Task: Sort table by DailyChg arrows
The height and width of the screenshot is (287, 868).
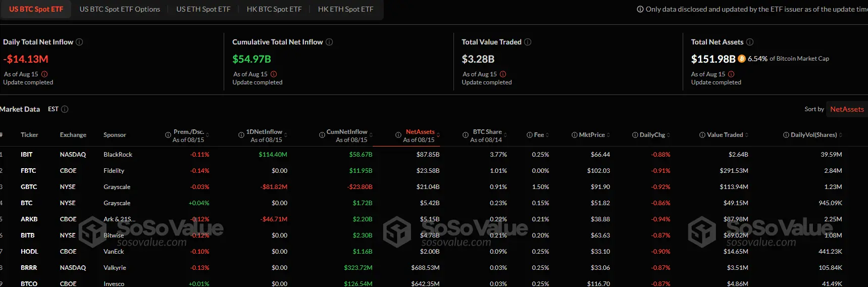Action: point(669,135)
